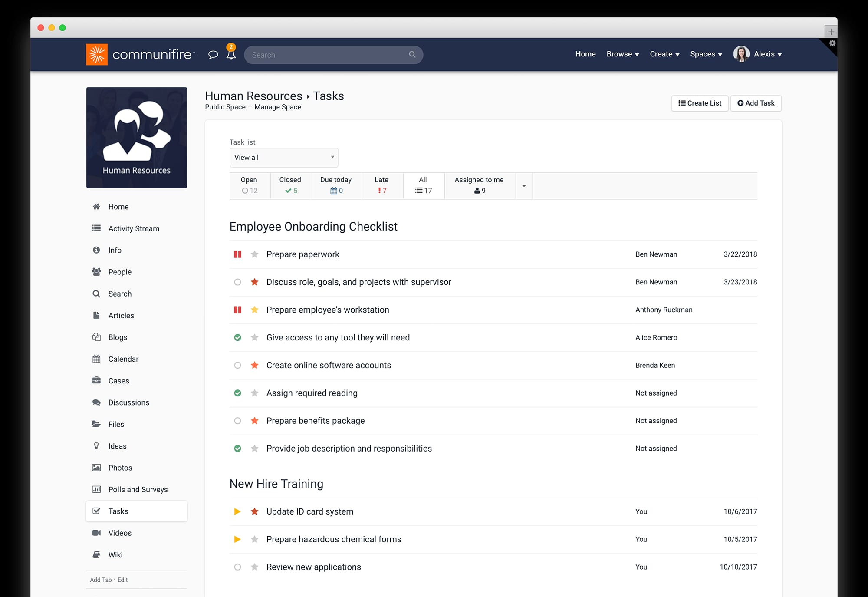
Task: Mark Prepare benefits package complete
Action: point(237,421)
